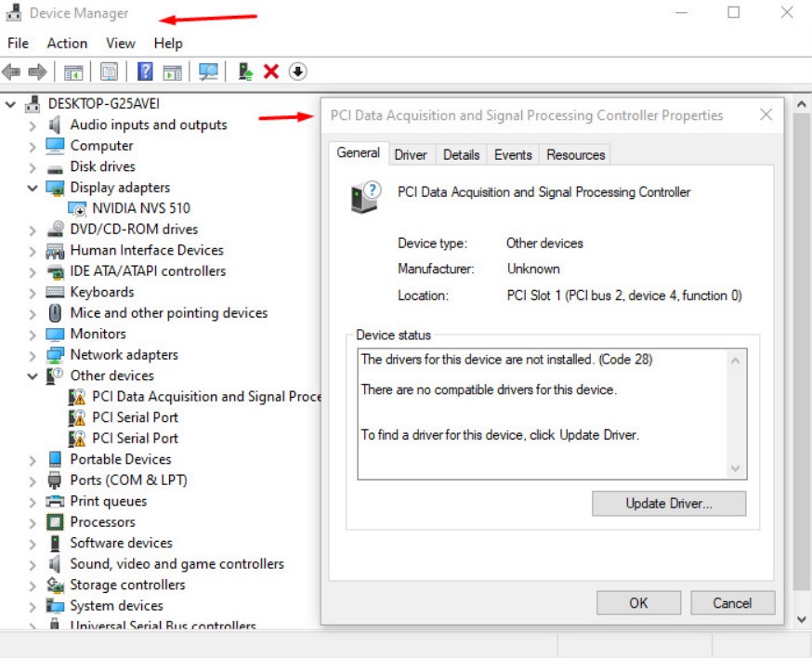Click the Update Driver... button
Screen dimensions: 812x658
pos(669,504)
